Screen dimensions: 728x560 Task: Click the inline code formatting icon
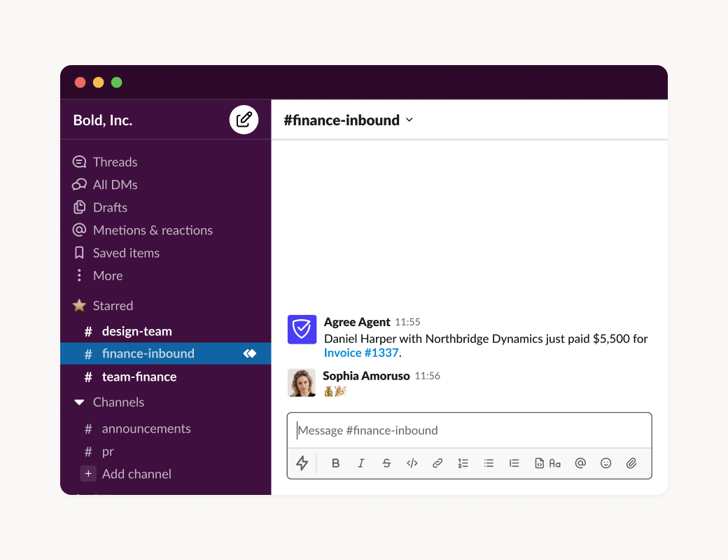point(412,463)
